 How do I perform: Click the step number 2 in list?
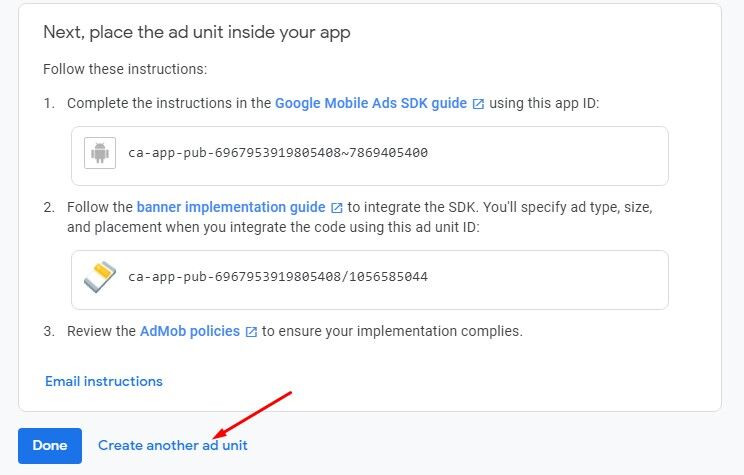pos(49,208)
